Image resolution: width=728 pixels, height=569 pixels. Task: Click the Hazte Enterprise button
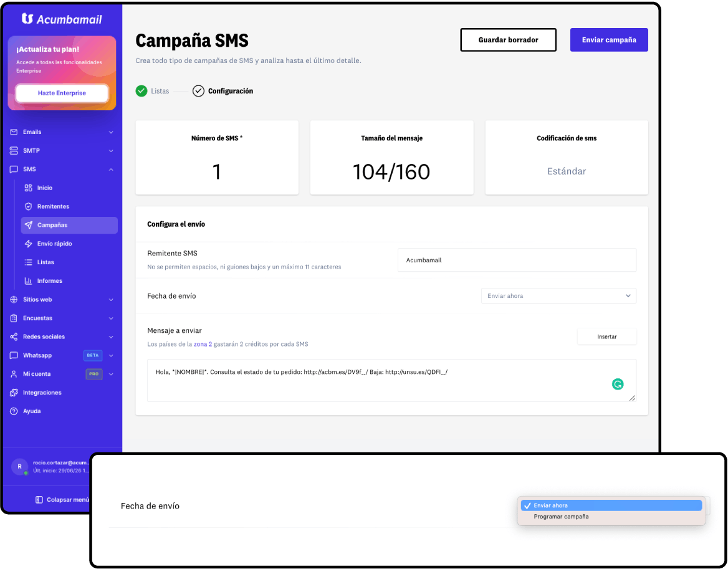coord(62,93)
